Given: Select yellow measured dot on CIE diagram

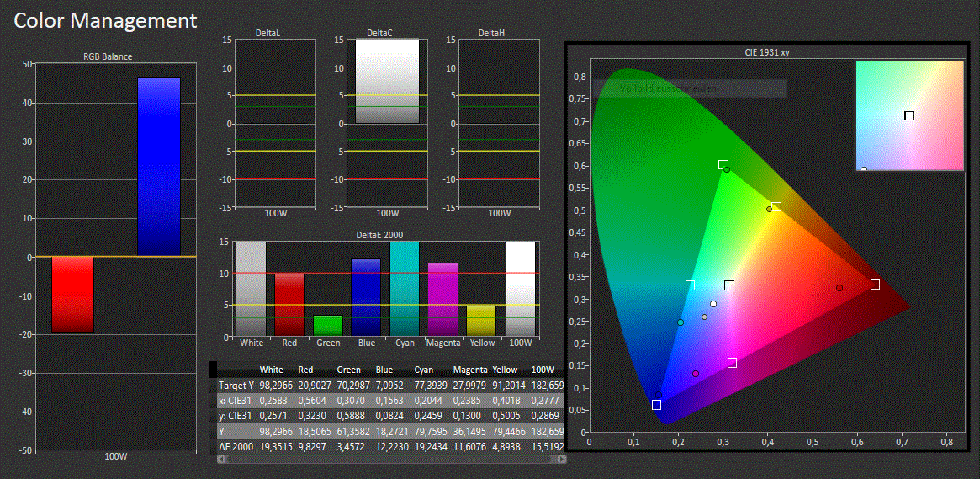Looking at the screenshot, I should [770, 209].
